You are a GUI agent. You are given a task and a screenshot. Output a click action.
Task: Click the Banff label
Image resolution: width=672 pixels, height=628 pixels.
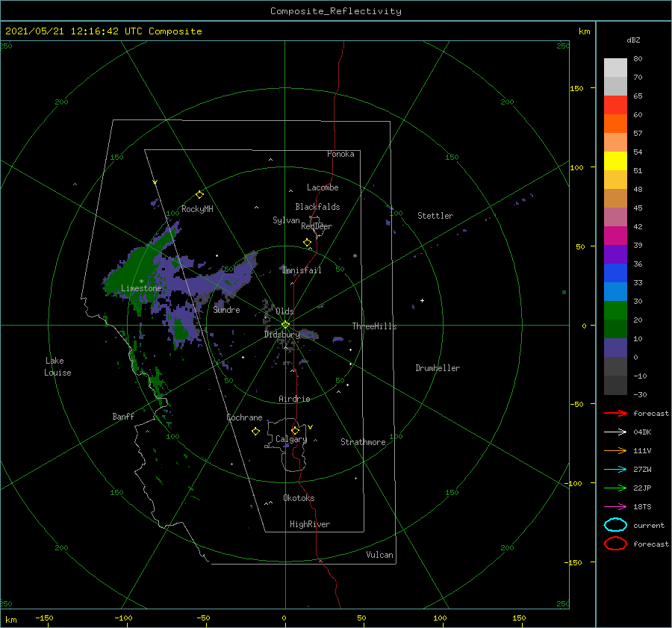123,416
